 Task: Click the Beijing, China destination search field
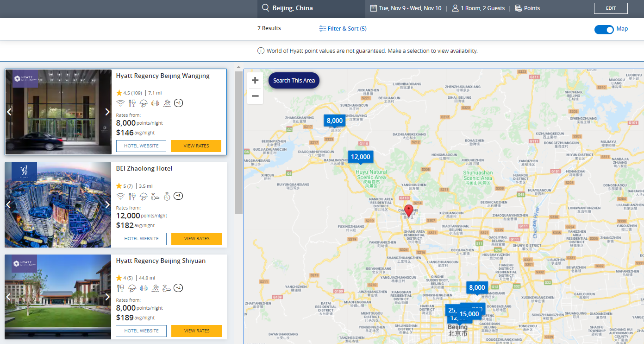pyautogui.click(x=311, y=8)
